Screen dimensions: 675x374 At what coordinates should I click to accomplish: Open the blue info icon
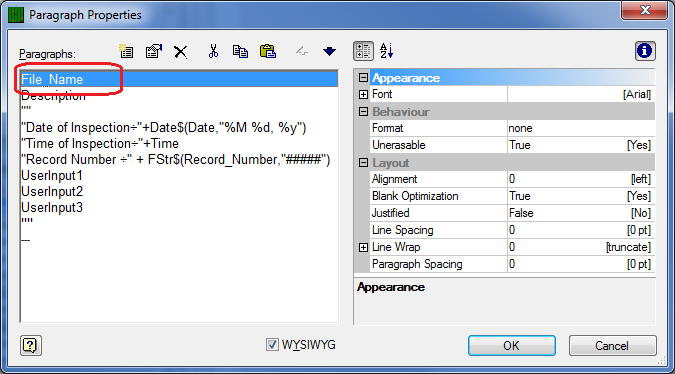(x=644, y=51)
